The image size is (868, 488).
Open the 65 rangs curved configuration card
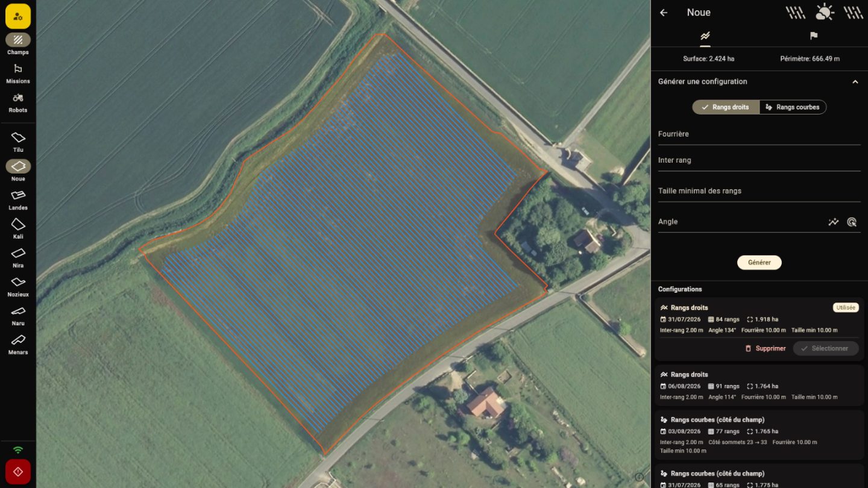(759, 476)
